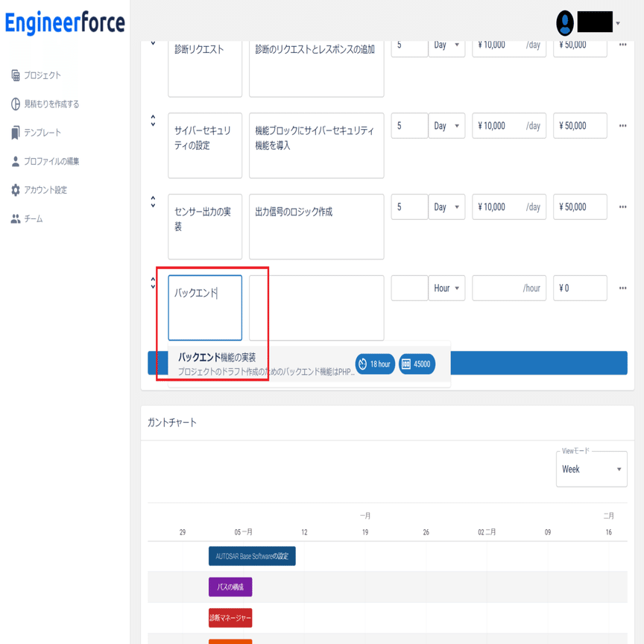Open the Week view mode dropdown in the Gantt chart
Image resolution: width=644 pixels, height=644 pixels.
coord(591,470)
